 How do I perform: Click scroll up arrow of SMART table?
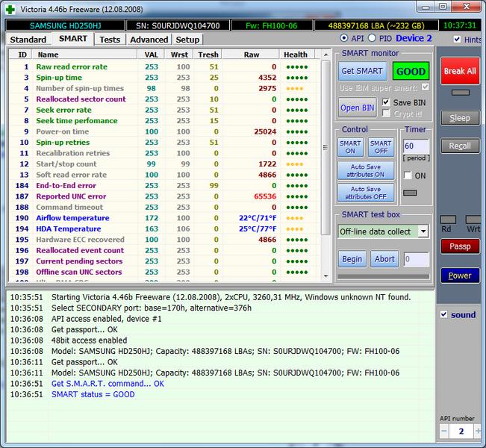pos(325,55)
